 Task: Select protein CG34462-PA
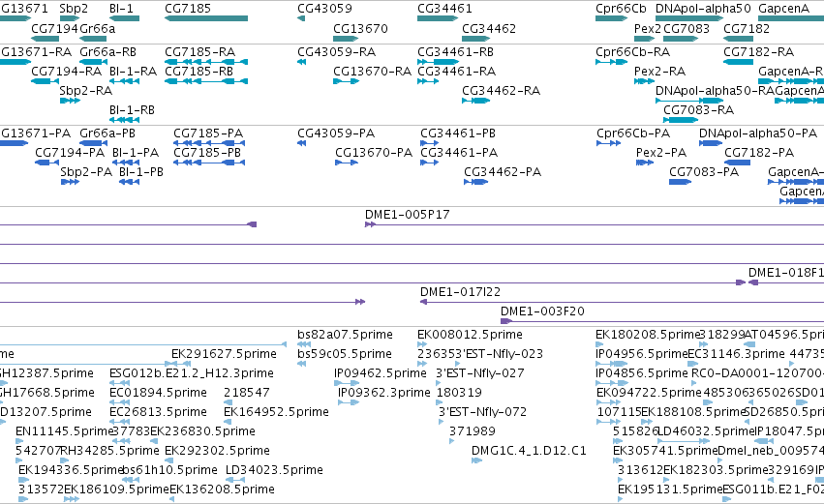click(x=503, y=172)
